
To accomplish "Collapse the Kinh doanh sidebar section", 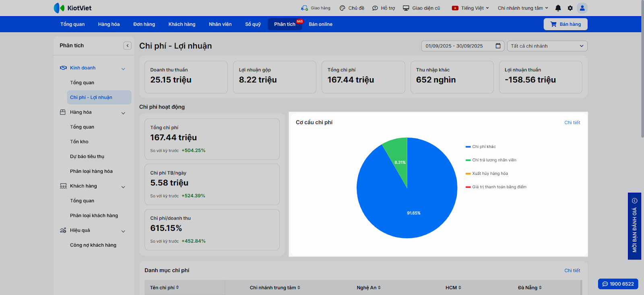I will 123,69.
